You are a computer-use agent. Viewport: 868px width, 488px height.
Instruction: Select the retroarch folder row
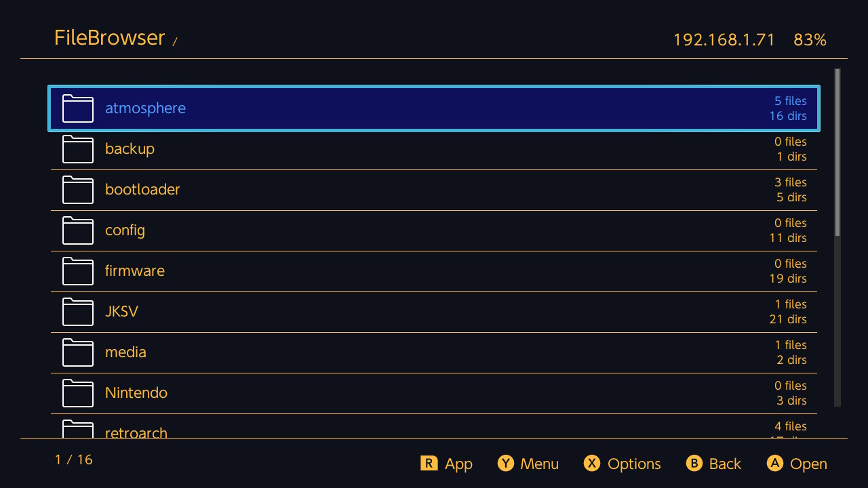click(434, 430)
